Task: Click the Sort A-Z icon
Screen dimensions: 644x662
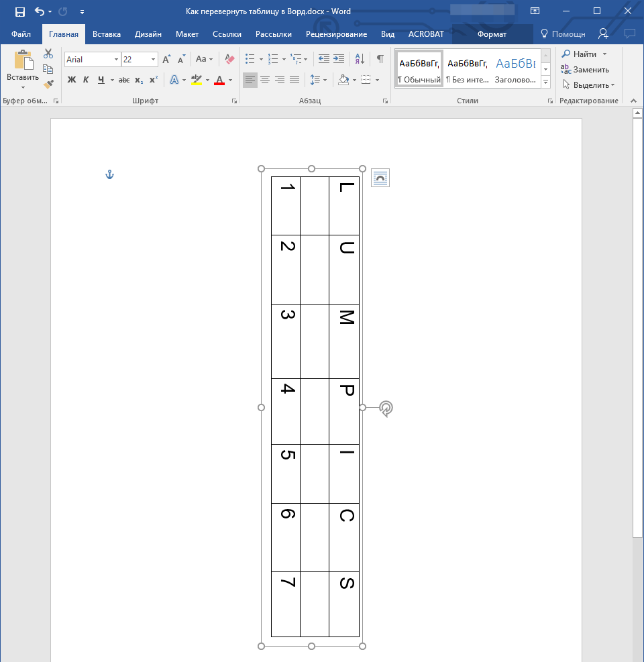Action: click(360, 59)
